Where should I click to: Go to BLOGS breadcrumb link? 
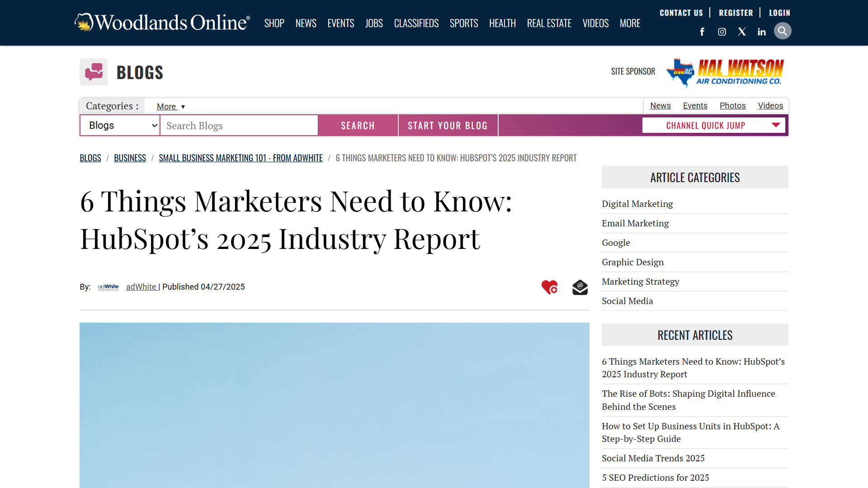tap(90, 158)
